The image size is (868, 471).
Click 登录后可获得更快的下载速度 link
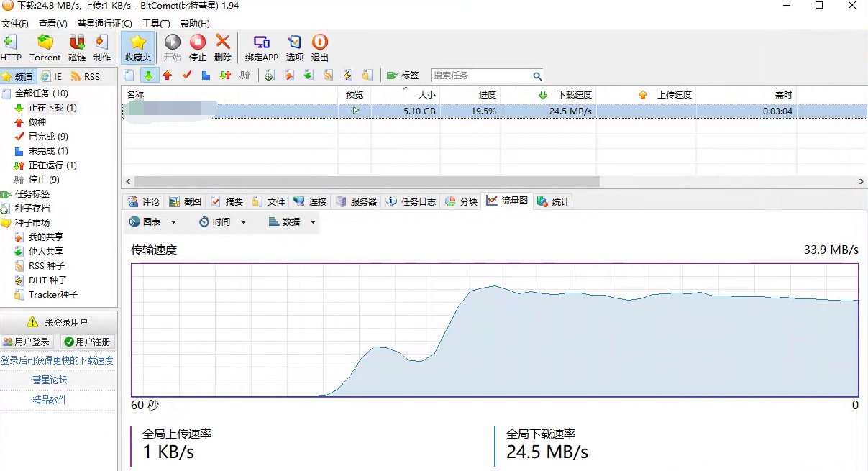58,361
